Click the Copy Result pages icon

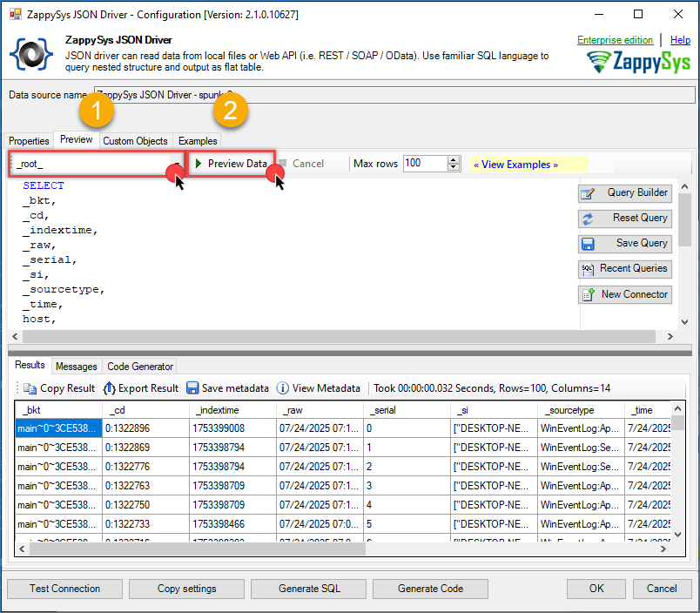30,388
